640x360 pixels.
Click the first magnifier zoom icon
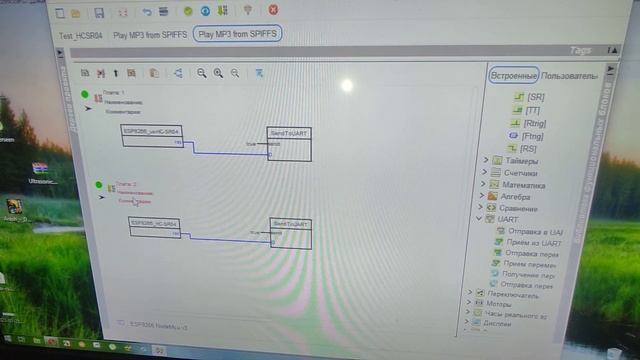coord(202,73)
